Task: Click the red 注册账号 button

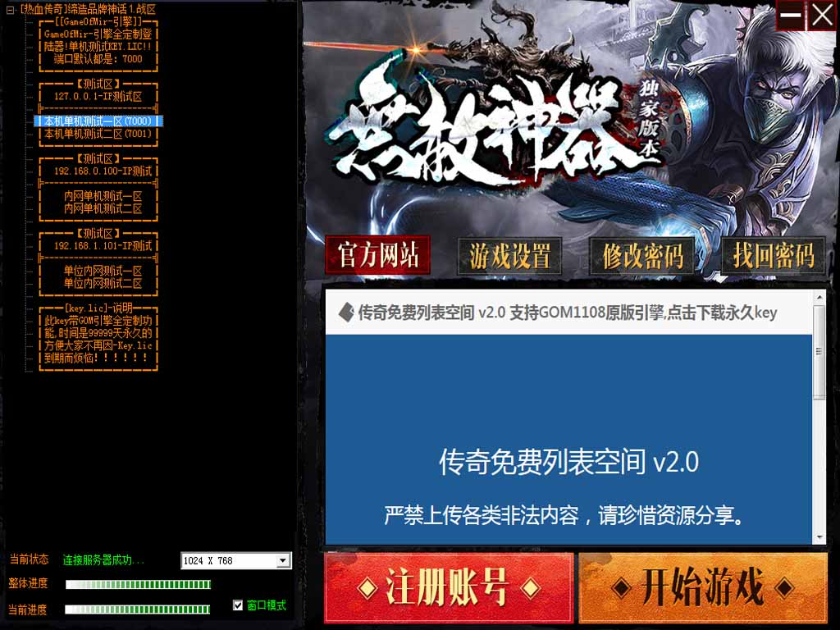Action: [x=449, y=587]
